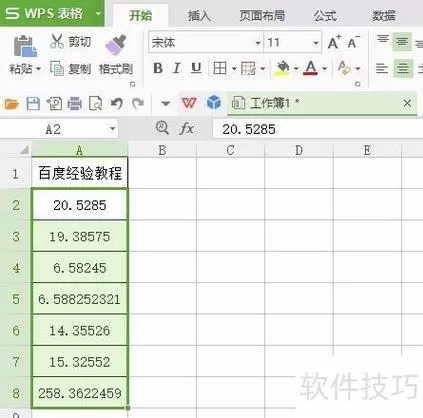The image size is (423, 418).
Task: Apply red font color A icon
Action: [x=311, y=68]
